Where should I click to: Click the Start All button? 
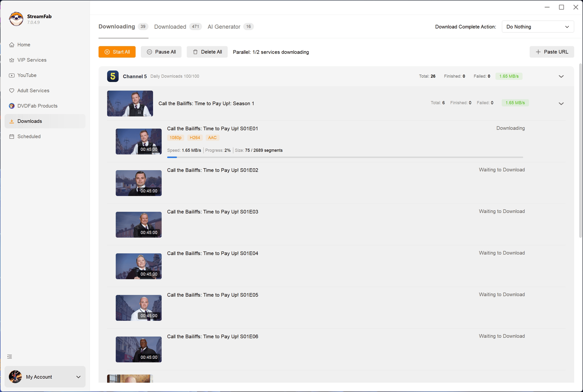[x=117, y=52]
